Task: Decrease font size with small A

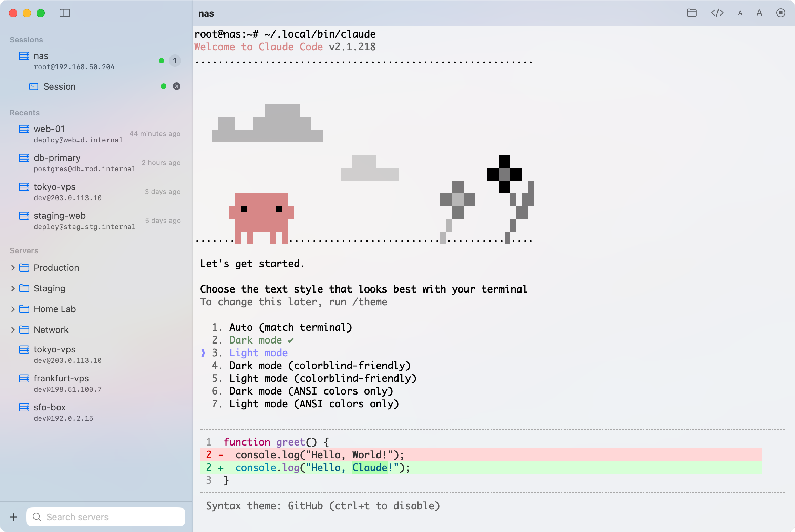Action: tap(740, 13)
